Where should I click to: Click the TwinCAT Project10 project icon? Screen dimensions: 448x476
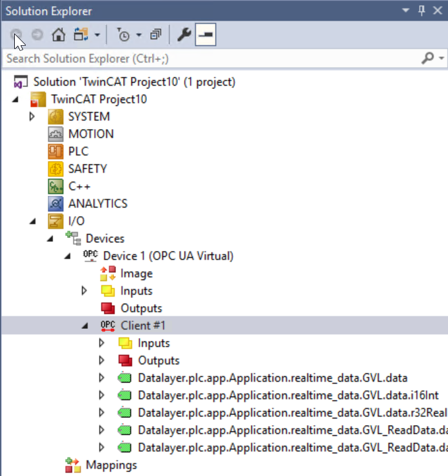coord(38,99)
